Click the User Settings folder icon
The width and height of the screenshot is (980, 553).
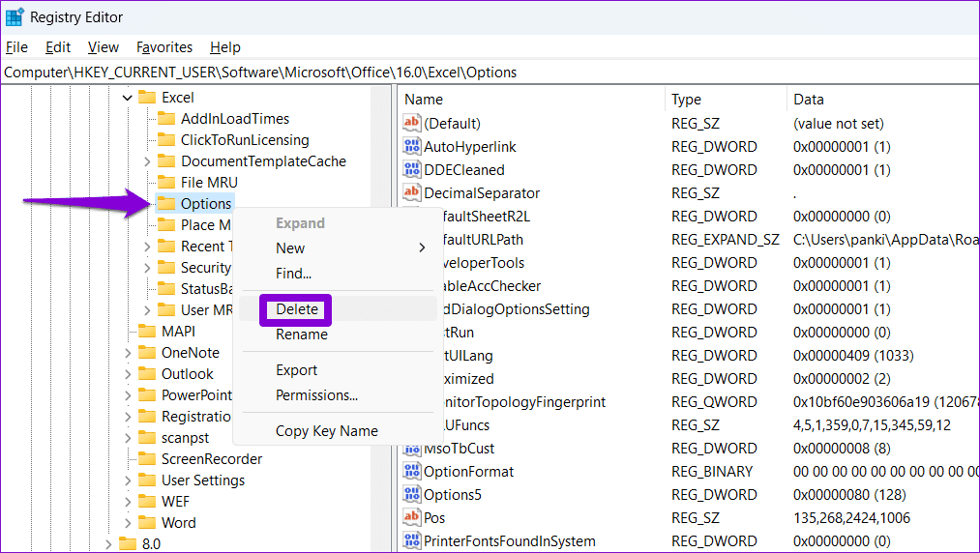pyautogui.click(x=147, y=480)
